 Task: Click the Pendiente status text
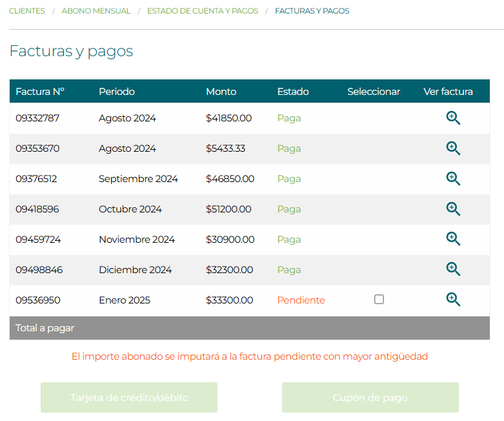click(x=301, y=300)
